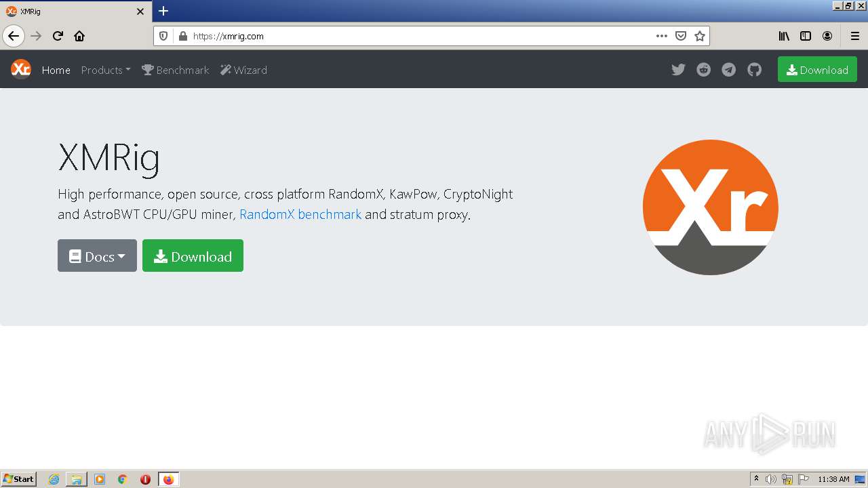Go back with the browser back arrow
Viewport: 868px width, 488px height.
14,36
